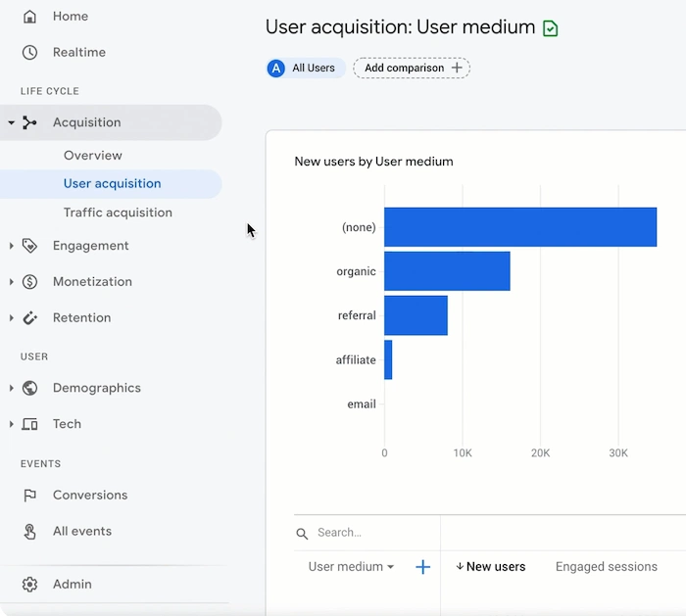686x616 pixels.
Task: Click the All events touch icon
Action: [x=30, y=532]
